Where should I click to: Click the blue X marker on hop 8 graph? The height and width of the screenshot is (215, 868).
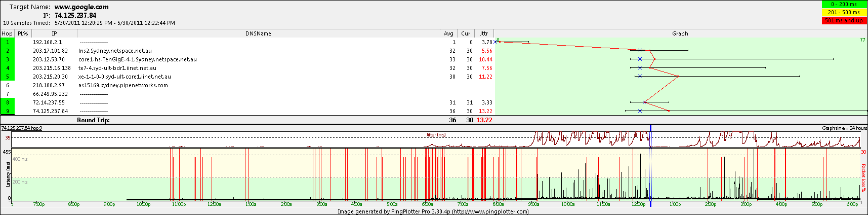(x=644, y=102)
